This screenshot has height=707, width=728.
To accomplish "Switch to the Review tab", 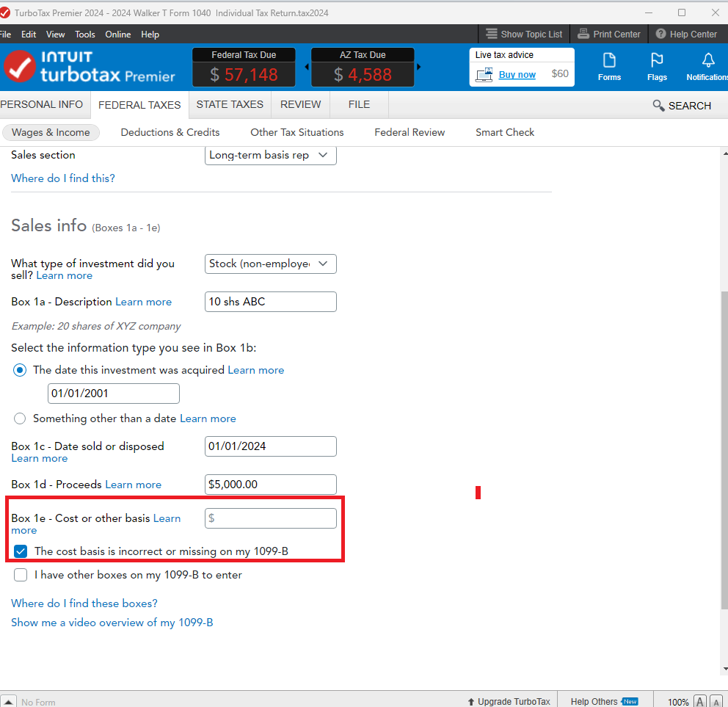I will pyautogui.click(x=300, y=104).
